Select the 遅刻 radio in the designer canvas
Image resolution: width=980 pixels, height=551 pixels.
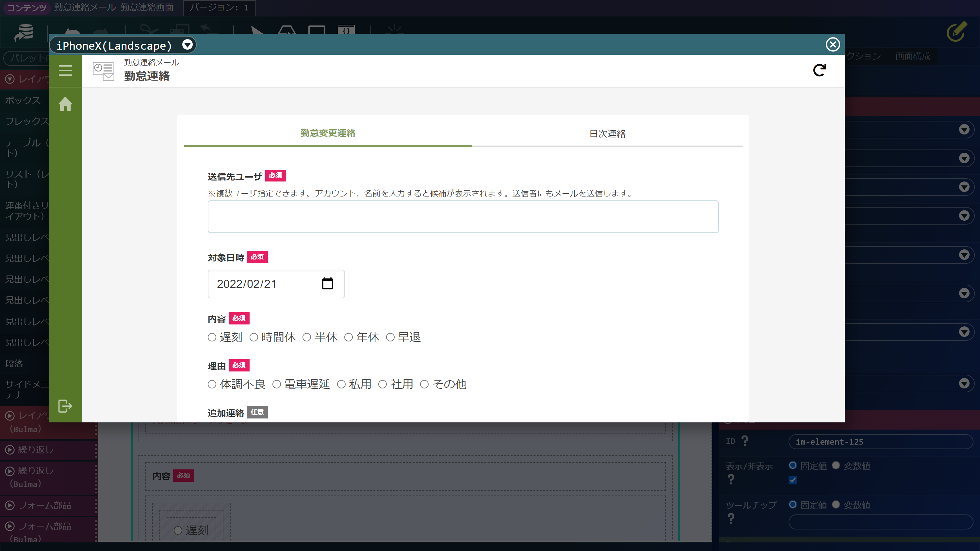(178, 530)
